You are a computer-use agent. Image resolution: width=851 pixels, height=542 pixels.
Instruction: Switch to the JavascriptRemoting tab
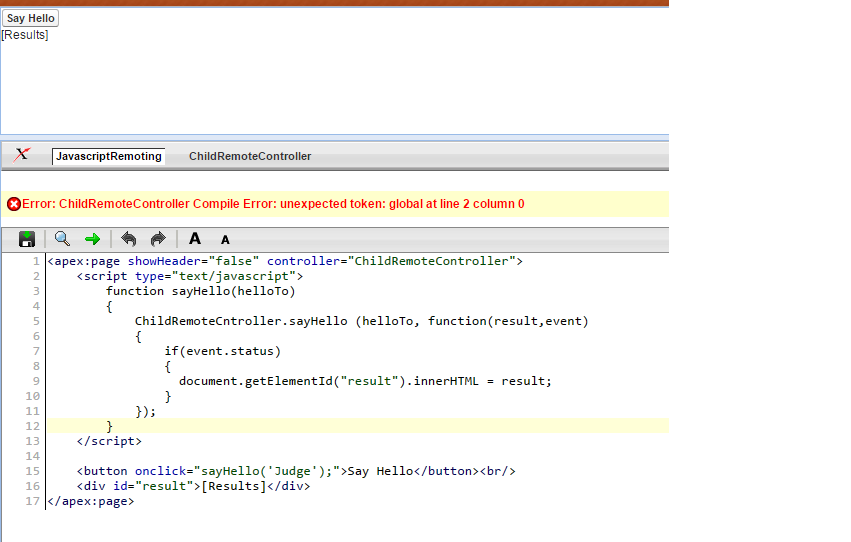[109, 156]
